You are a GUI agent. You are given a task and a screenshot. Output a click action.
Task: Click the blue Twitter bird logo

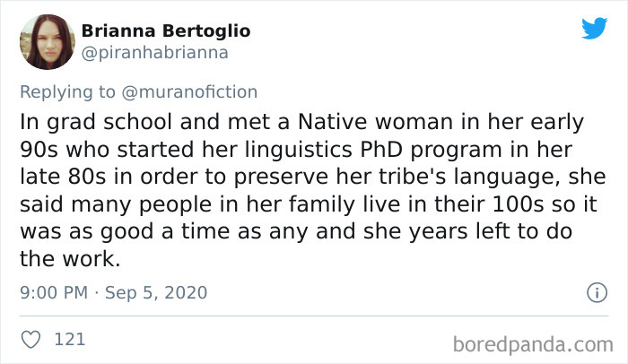pyautogui.click(x=594, y=28)
